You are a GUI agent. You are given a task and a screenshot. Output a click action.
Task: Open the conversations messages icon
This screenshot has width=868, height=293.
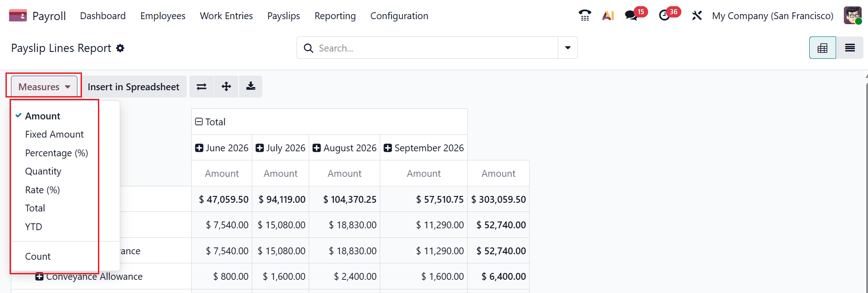(x=631, y=15)
